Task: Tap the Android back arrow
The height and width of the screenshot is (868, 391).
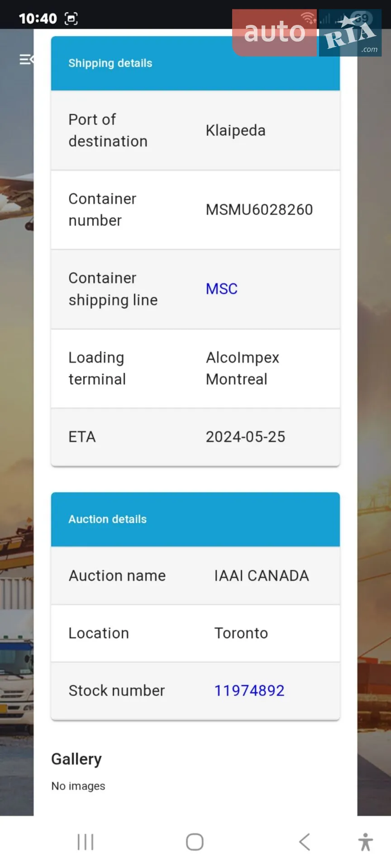Action: 305,842
